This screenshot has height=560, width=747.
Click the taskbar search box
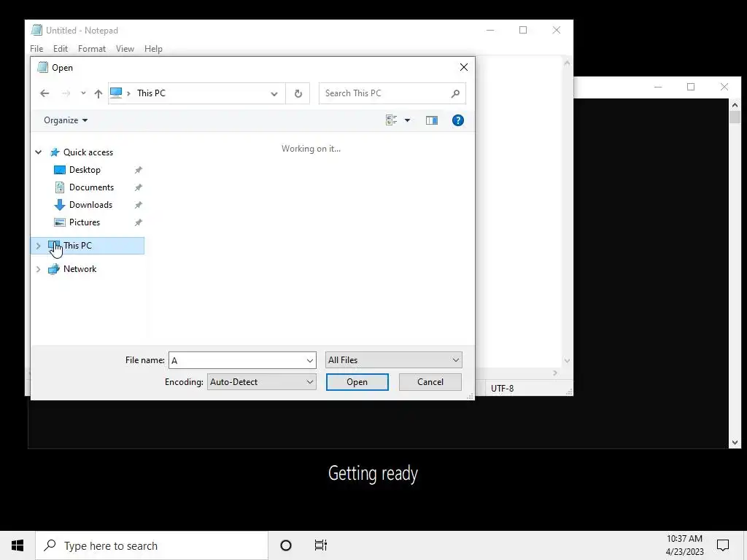(152, 545)
